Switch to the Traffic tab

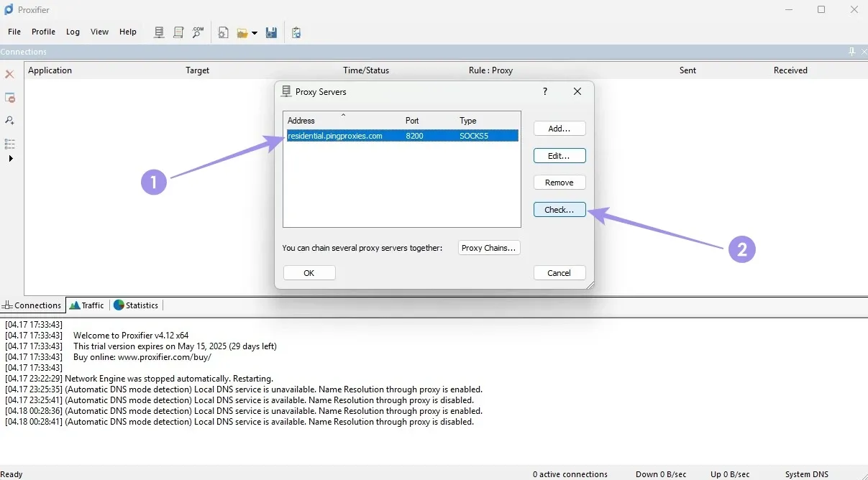(x=87, y=305)
